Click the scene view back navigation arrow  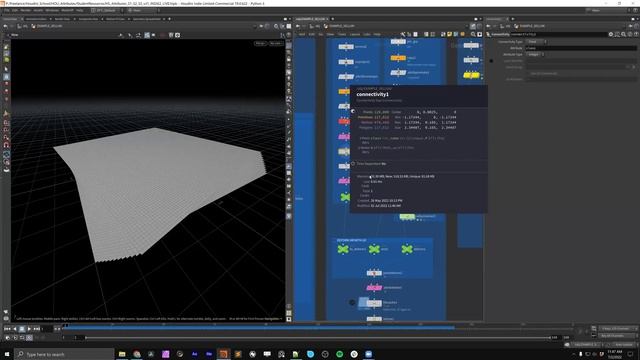[x=5, y=26]
